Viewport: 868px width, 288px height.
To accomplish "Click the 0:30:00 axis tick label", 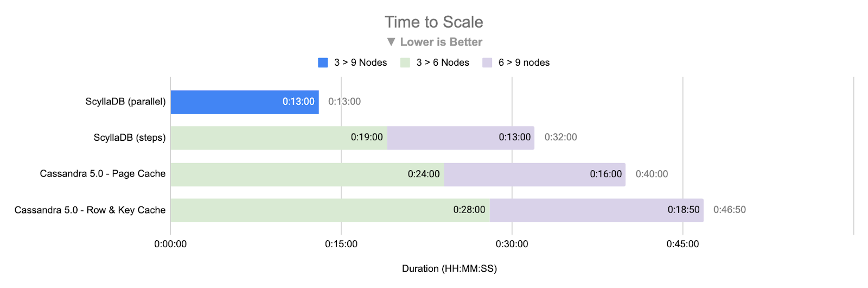I will pos(512,244).
